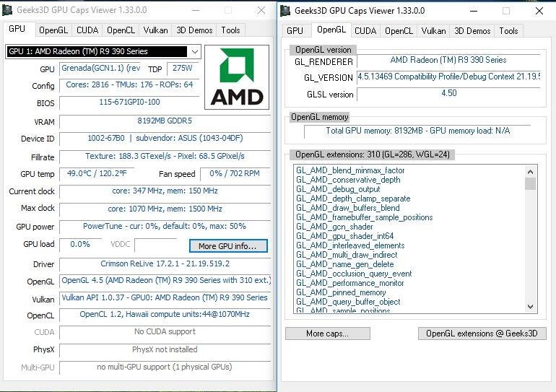556x392 pixels.
Task: Click the Max clock value field
Action: [165, 209]
